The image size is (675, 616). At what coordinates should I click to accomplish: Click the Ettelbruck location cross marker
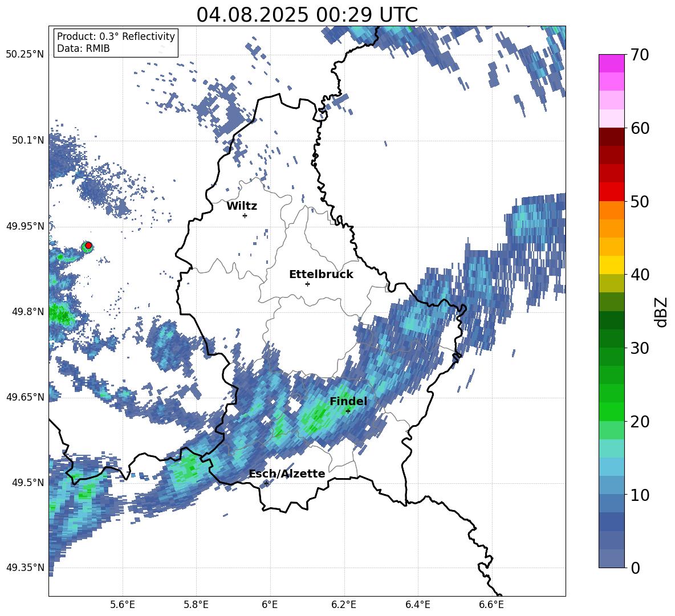(x=307, y=284)
